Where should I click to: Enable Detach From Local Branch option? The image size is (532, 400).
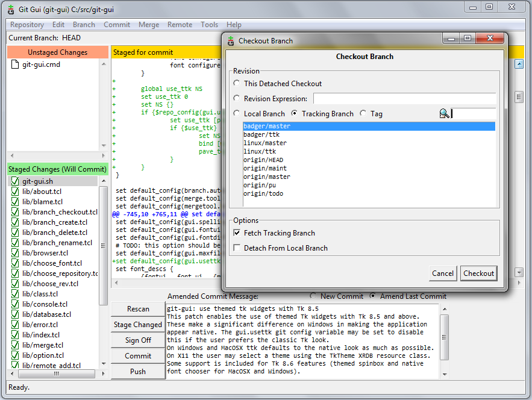(237, 248)
